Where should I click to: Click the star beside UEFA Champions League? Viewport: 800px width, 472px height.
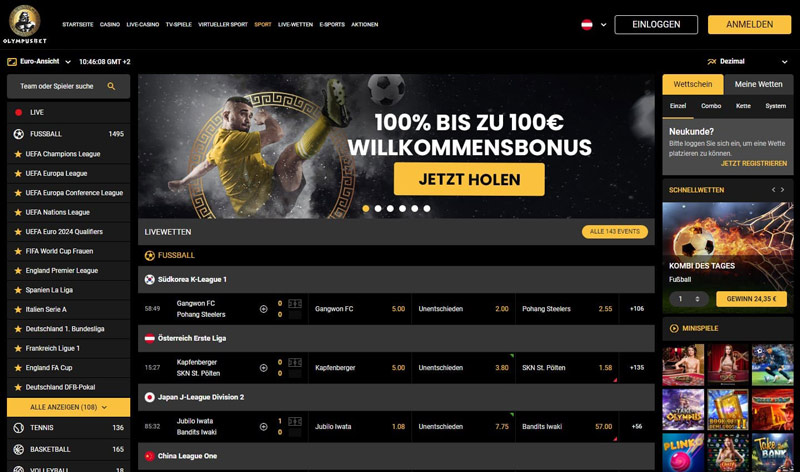coord(18,154)
